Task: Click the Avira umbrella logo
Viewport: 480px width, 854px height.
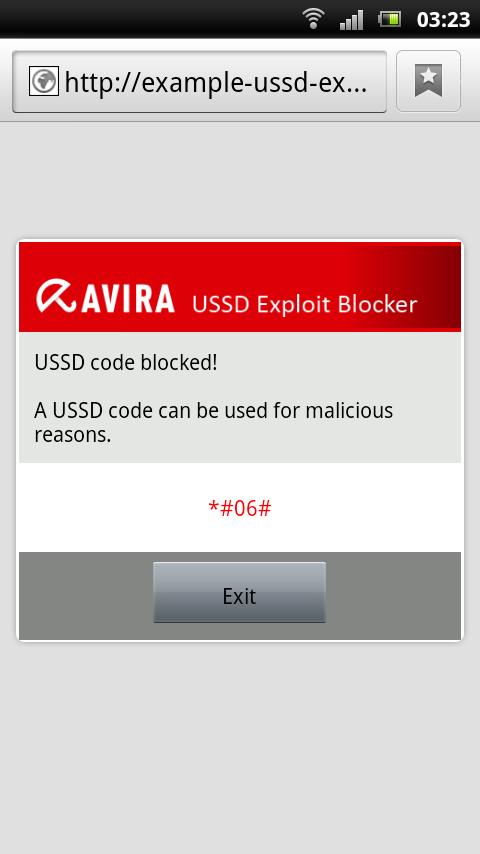Action: point(57,297)
